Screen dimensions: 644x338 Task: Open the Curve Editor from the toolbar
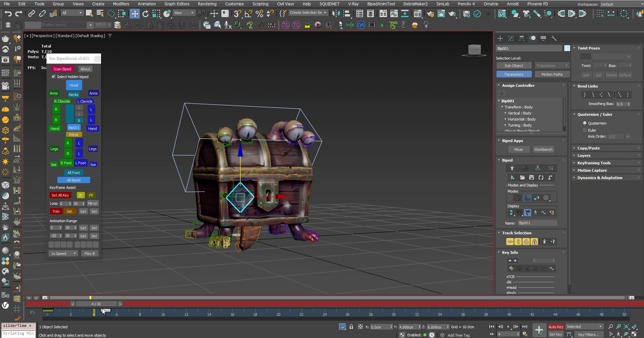[394, 13]
